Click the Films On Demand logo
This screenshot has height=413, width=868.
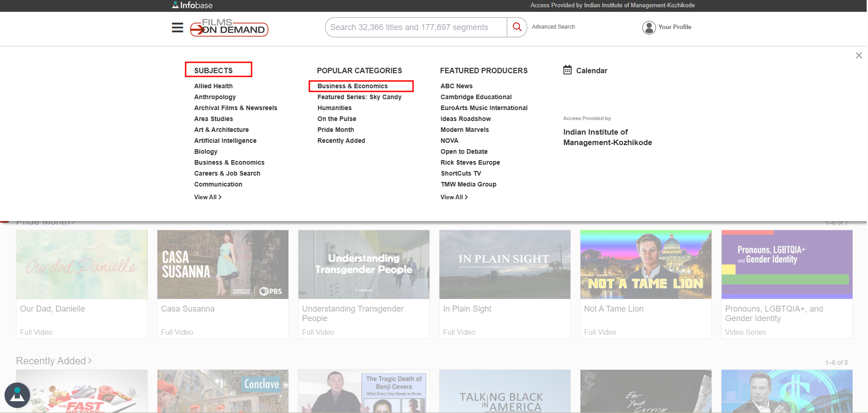[x=229, y=28]
